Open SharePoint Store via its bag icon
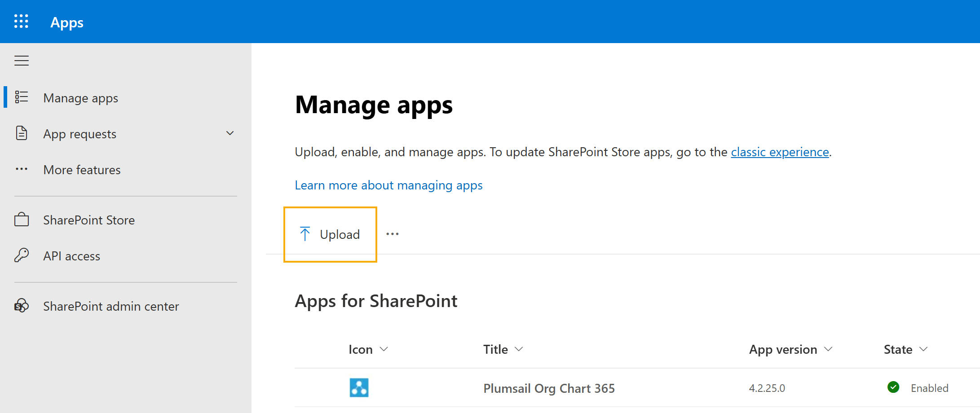Screen dimensions: 980x413 (21, 220)
